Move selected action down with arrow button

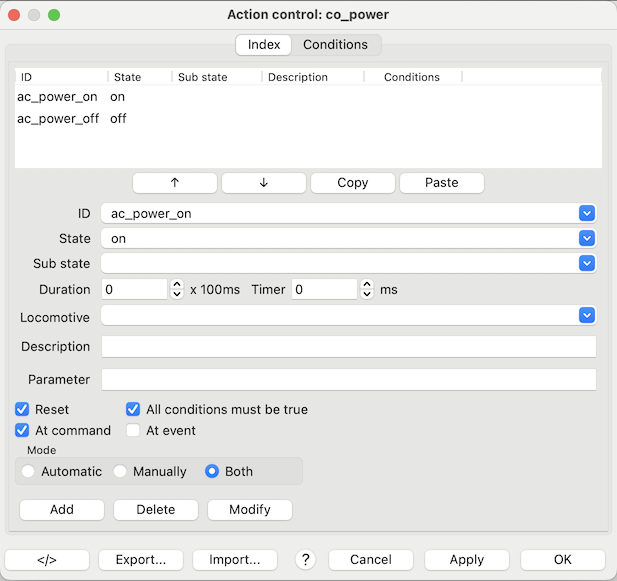click(x=263, y=183)
